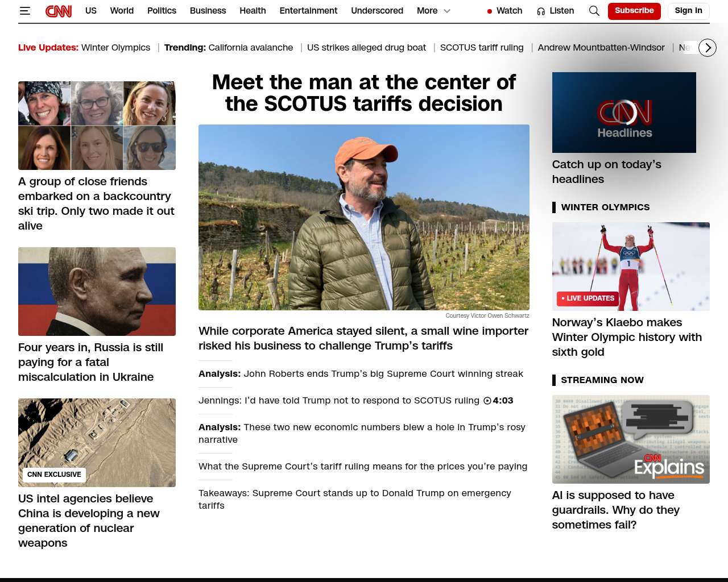Open the Putin Russia flag story thumbnail
Viewport: 728px width, 582px height.
click(x=97, y=292)
